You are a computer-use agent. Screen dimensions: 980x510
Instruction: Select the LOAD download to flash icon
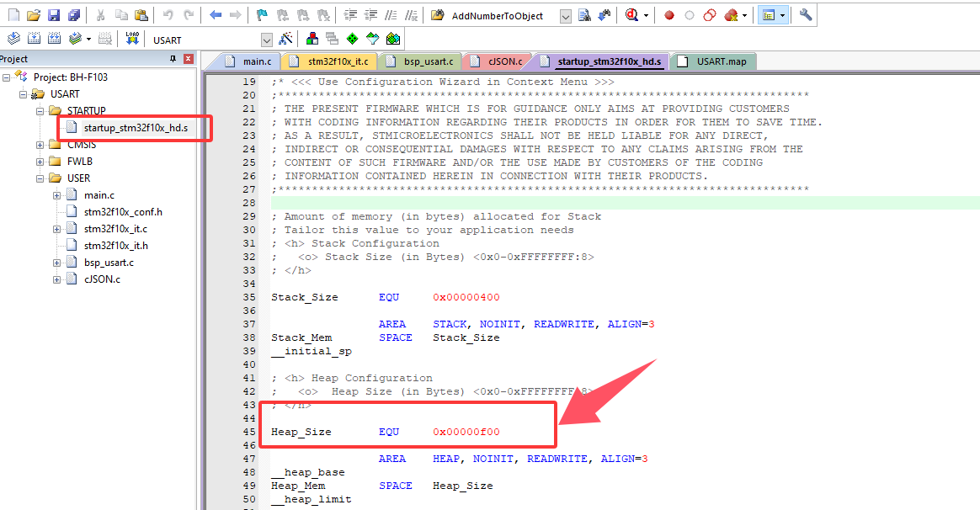(x=133, y=38)
